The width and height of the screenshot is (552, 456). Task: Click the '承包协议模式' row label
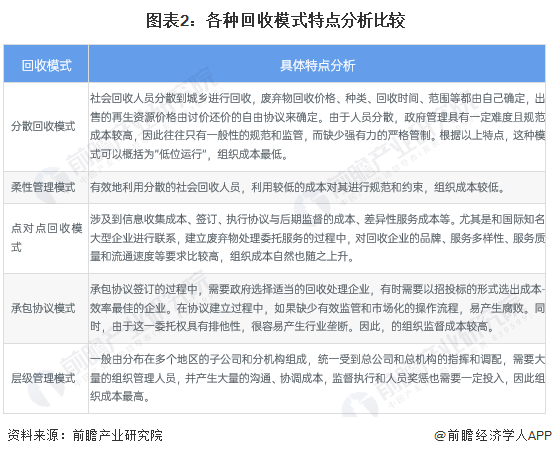click(x=43, y=308)
